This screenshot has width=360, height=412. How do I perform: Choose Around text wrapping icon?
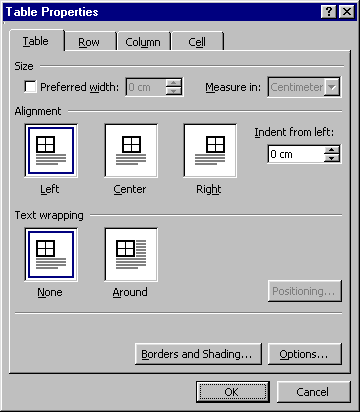131,255
